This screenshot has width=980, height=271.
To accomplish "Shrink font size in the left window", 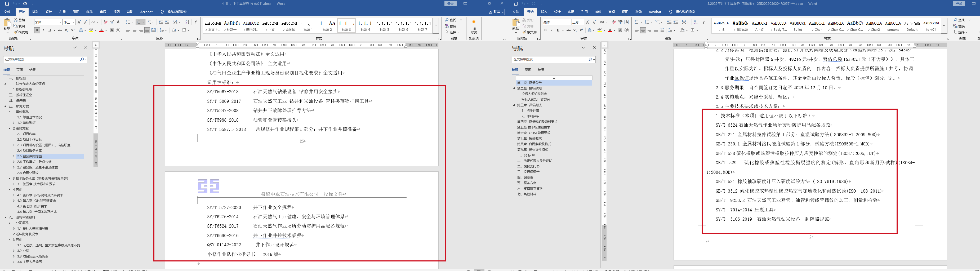I will (86, 22).
